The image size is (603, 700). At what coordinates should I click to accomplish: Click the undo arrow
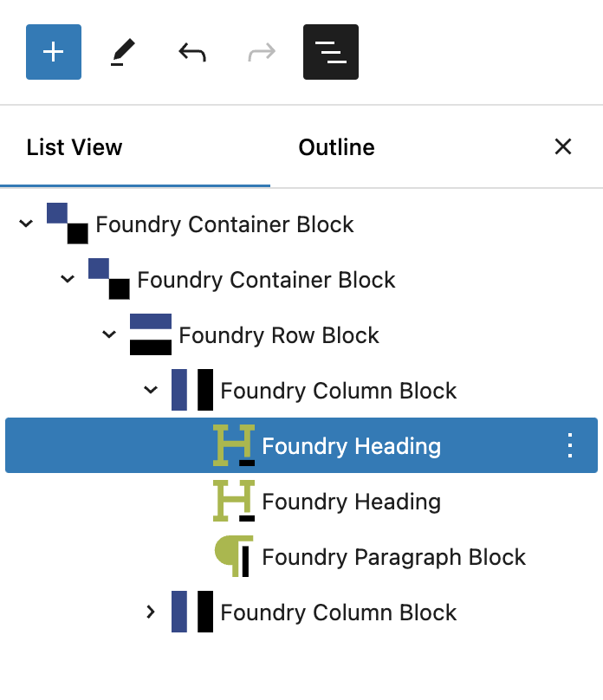[192, 52]
